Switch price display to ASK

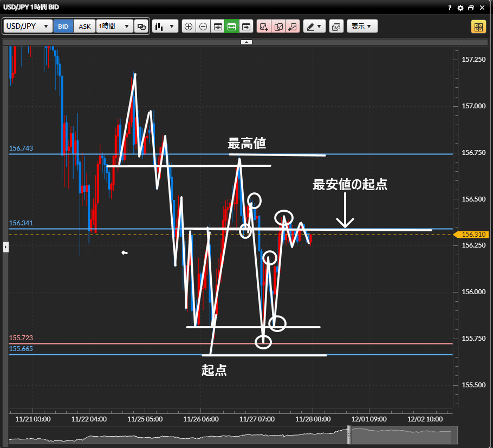pyautogui.click(x=85, y=27)
